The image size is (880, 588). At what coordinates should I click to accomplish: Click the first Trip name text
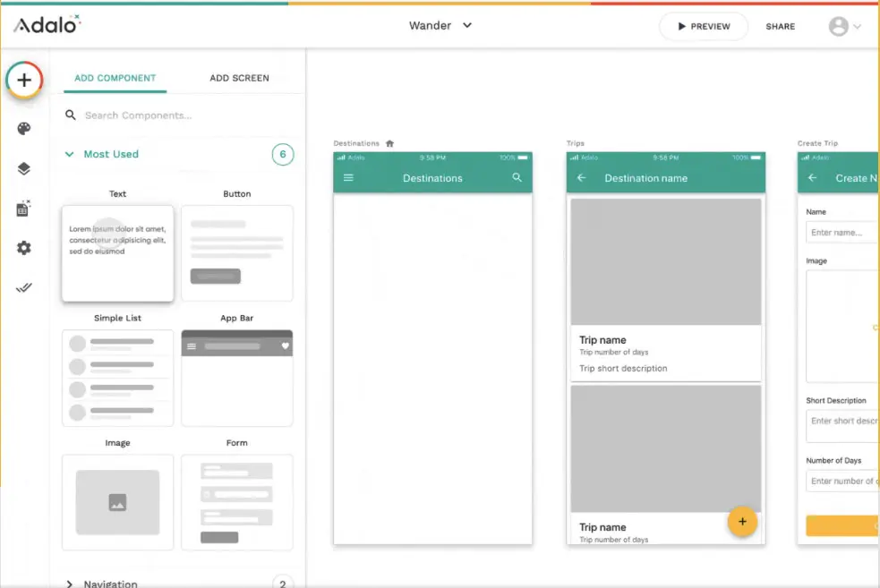602,340
